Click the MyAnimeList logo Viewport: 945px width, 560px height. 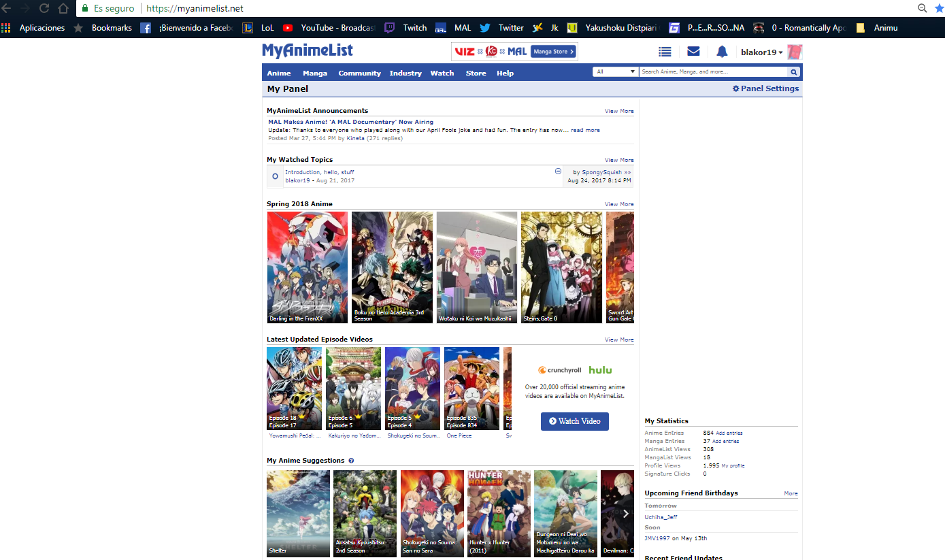308,50
